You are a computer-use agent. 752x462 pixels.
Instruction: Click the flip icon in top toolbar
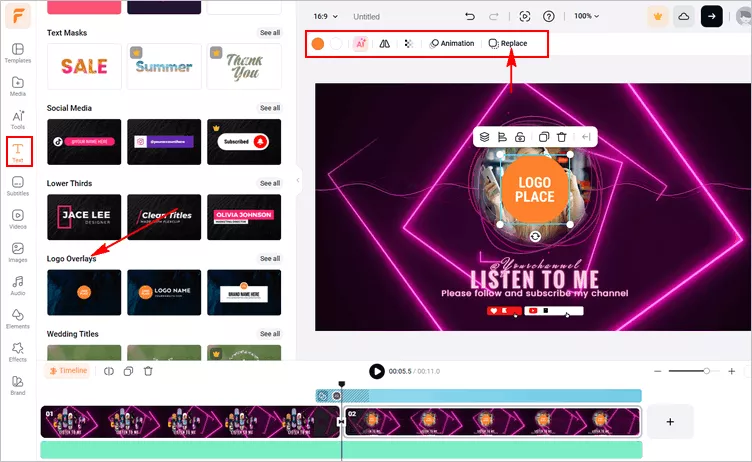385,44
